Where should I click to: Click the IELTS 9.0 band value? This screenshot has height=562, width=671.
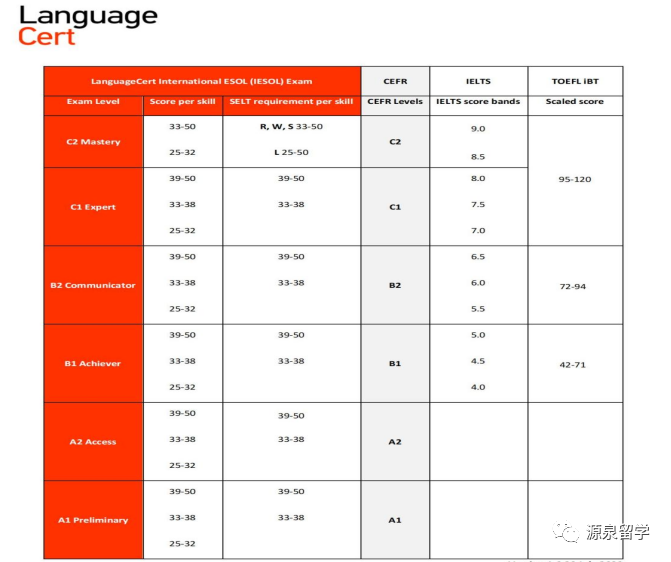pyautogui.click(x=478, y=129)
